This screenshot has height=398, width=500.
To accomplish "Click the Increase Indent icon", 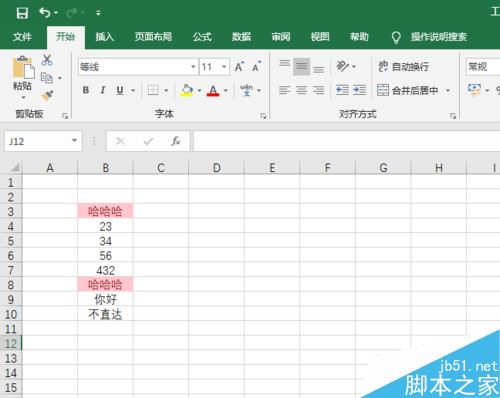I will tap(359, 90).
